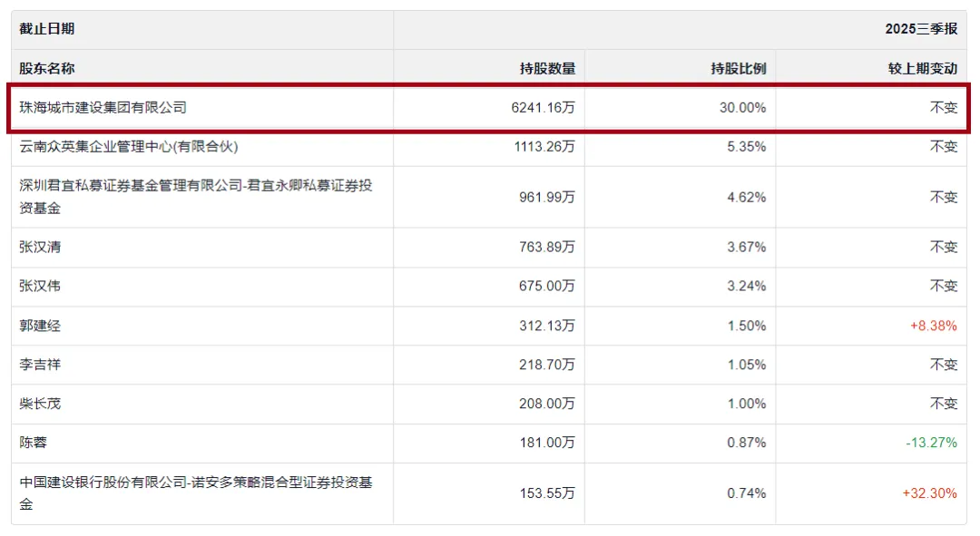Select shareholder 张汉清
The image size is (980, 536).
tap(40, 247)
